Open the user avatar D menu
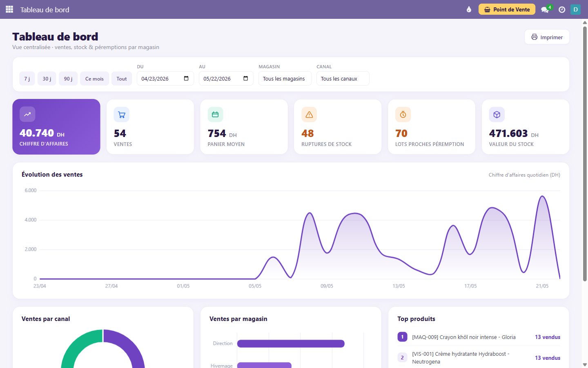Viewport: 588px width, 368px height. point(575,9)
